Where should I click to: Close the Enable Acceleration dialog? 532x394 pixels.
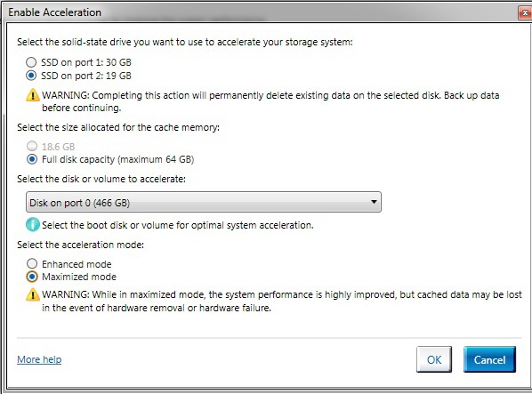pos(525,12)
